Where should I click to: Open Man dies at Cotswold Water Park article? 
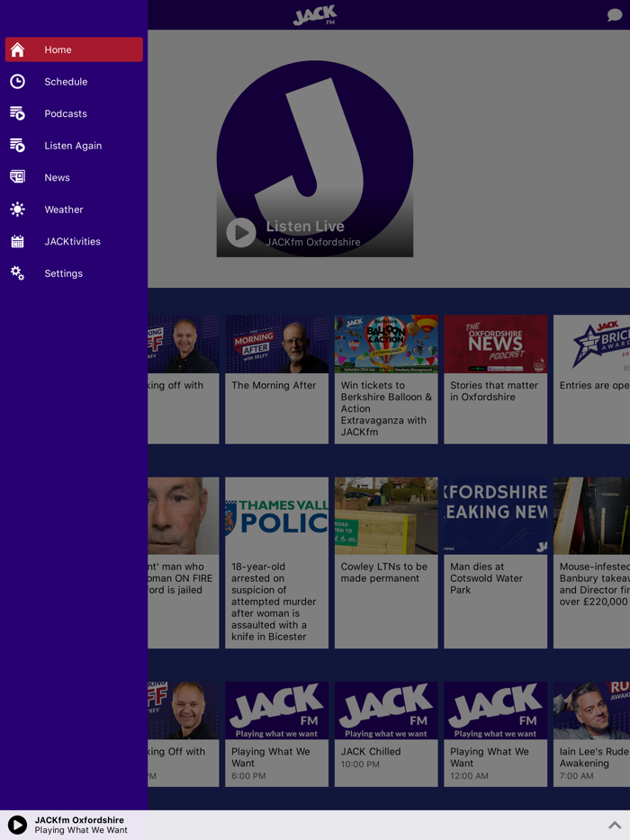click(x=495, y=562)
